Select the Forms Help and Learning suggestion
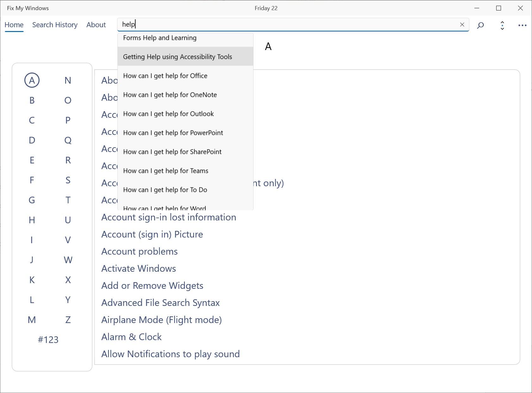 pos(160,38)
